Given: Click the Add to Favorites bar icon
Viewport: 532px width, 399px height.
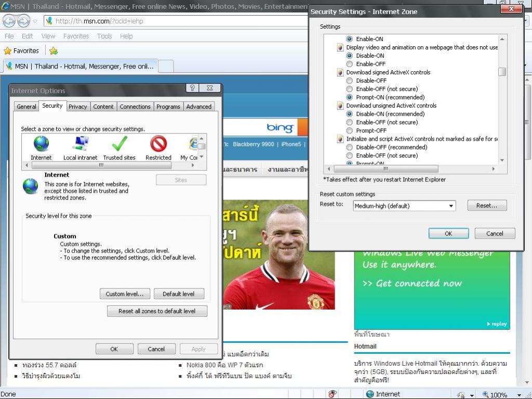Looking at the screenshot, I should [54, 51].
